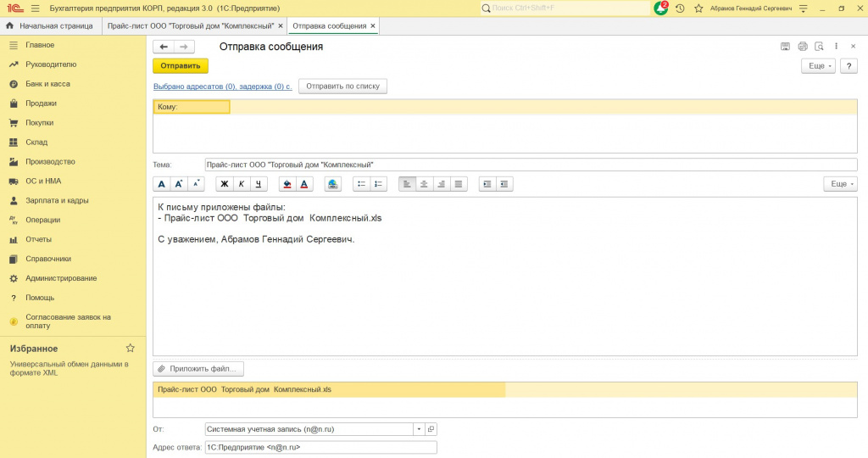Decrease paragraph indent
This screenshot has height=458, width=868.
click(504, 184)
